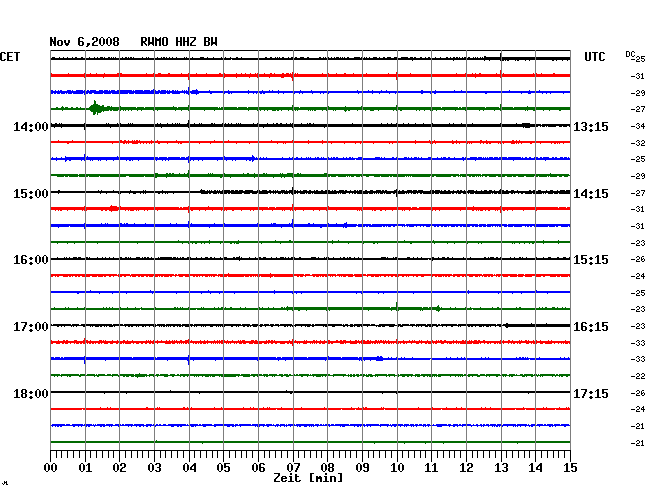Select the 14:15 UTC time label
The height and width of the screenshot is (494, 650).
(x=591, y=194)
